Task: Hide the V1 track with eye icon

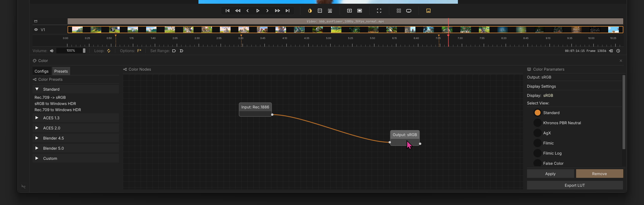Action: (36, 30)
